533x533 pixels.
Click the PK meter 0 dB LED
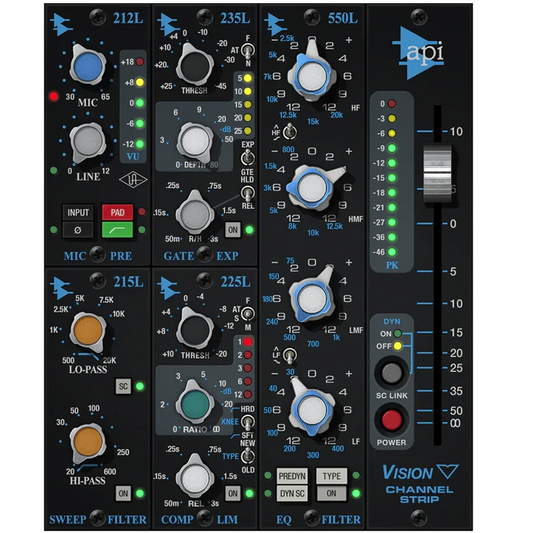click(x=392, y=104)
